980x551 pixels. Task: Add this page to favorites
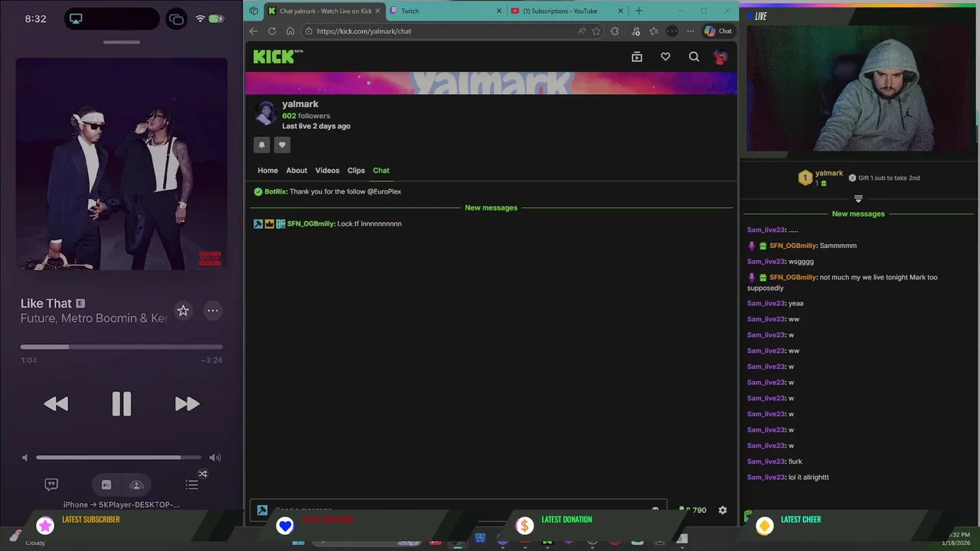tap(596, 31)
